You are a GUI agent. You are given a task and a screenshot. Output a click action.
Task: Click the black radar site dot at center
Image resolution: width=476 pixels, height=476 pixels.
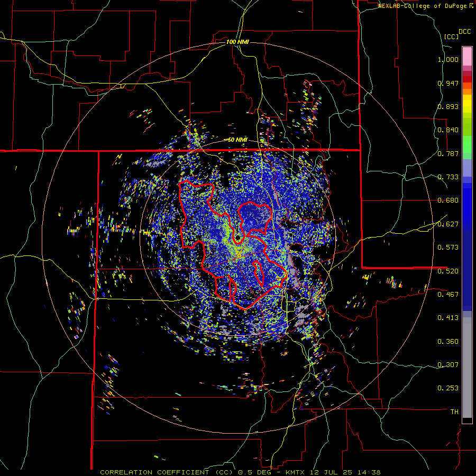pyautogui.click(x=238, y=238)
